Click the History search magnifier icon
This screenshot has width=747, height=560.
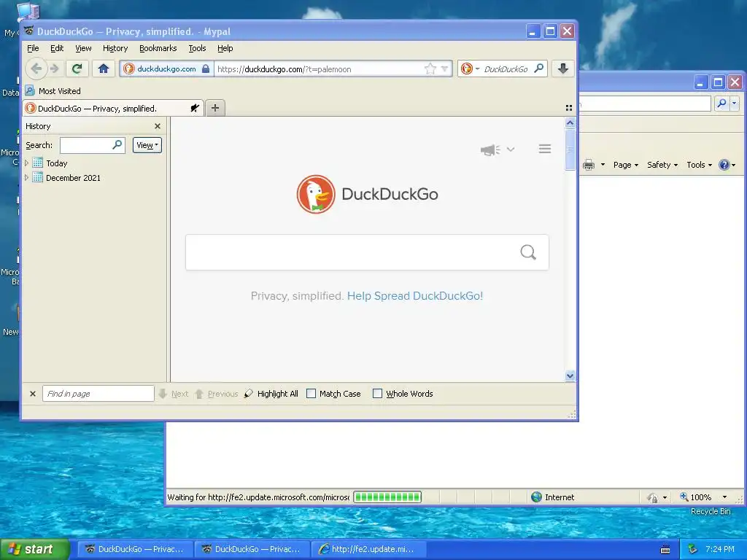117,145
